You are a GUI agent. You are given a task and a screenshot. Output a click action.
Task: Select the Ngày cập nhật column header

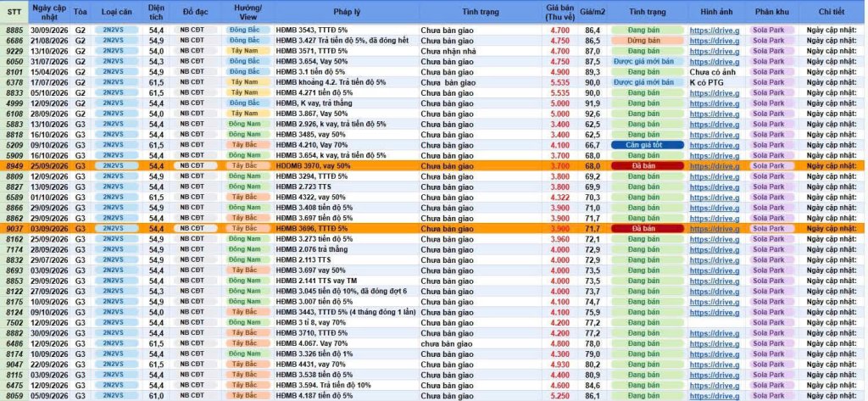pos(49,12)
